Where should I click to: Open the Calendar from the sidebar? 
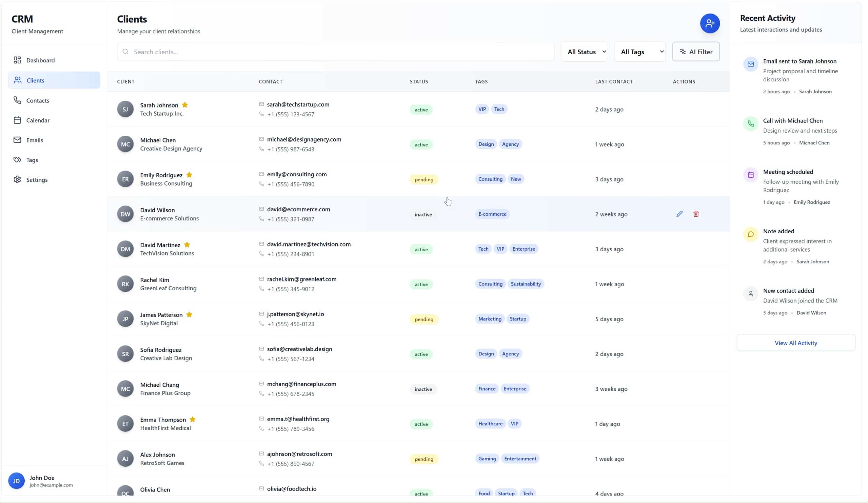pos(38,120)
